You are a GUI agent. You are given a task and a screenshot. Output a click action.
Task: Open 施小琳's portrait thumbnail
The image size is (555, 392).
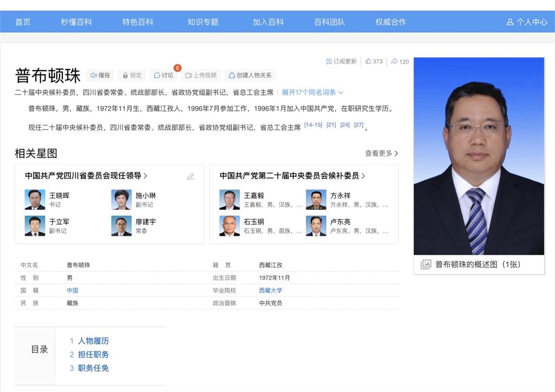click(121, 200)
